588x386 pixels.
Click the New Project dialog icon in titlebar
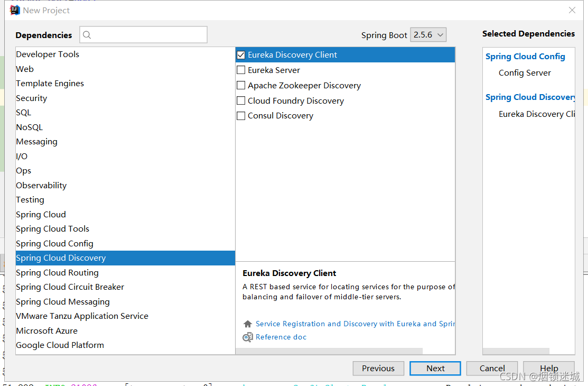[x=14, y=10]
